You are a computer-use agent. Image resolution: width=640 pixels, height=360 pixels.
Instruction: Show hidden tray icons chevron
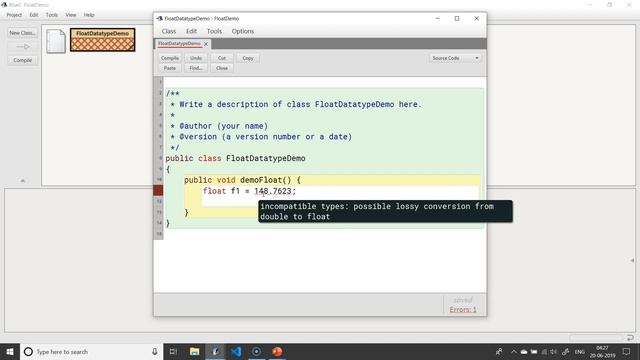click(x=514, y=351)
